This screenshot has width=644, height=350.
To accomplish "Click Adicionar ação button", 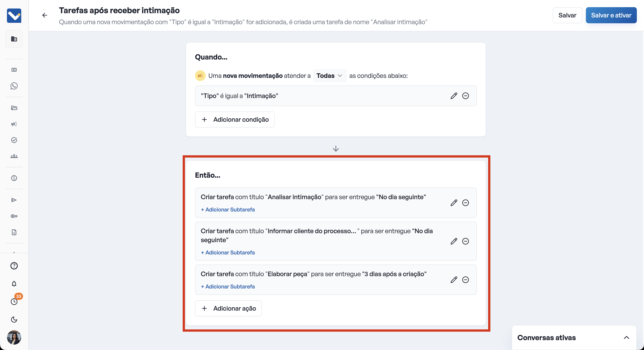I will click(228, 308).
